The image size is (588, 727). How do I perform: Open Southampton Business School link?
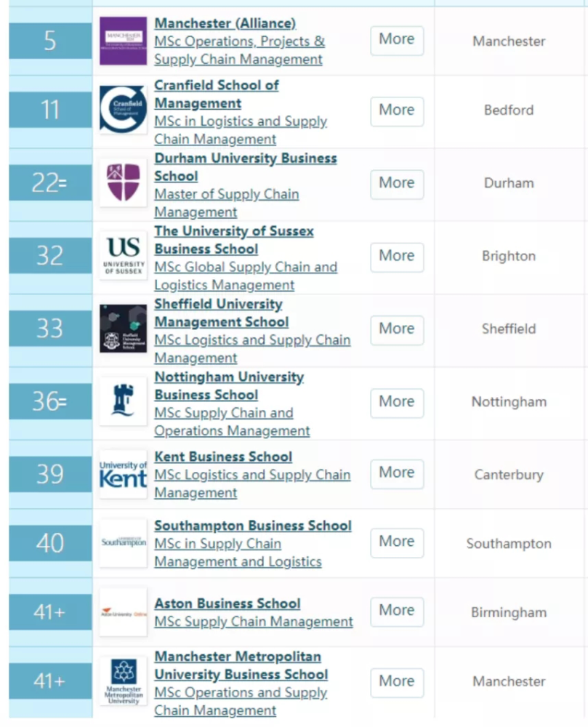[253, 526]
